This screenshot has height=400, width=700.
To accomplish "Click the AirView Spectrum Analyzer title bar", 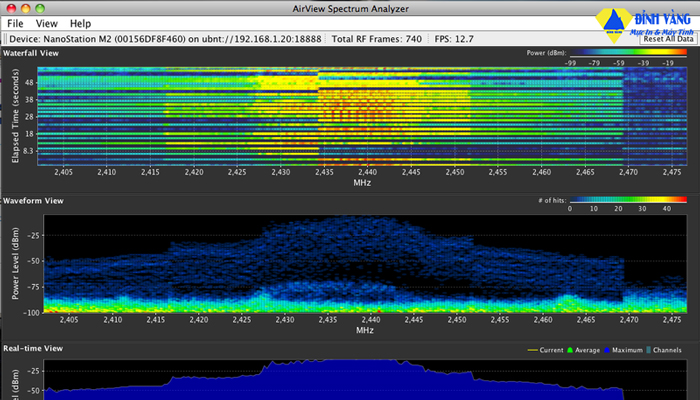I will 350,8.
